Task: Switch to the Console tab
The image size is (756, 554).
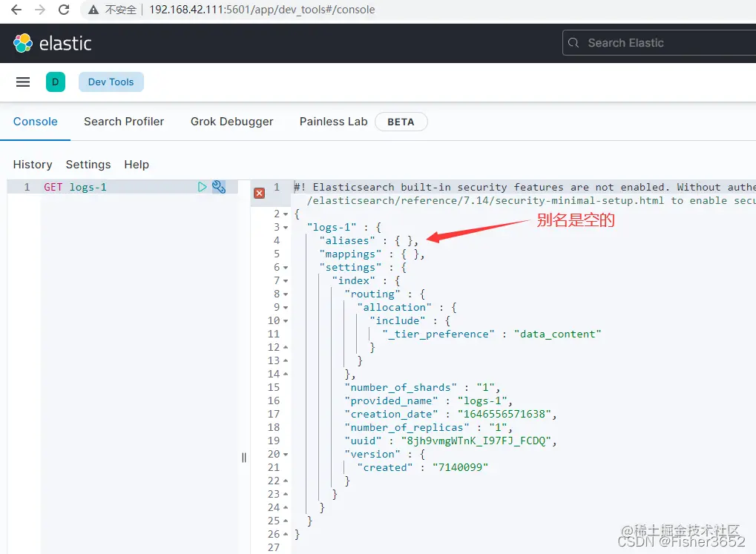Action: click(35, 122)
